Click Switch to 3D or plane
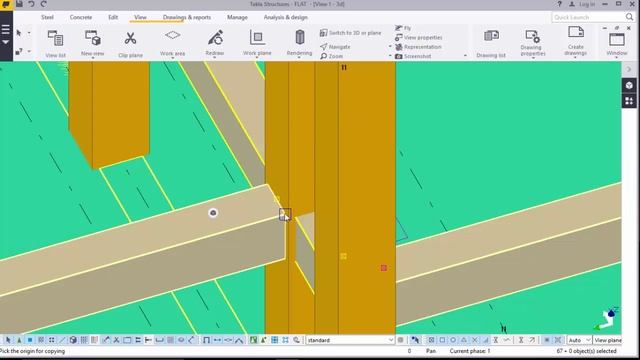This screenshot has width=640, height=360. (351, 33)
